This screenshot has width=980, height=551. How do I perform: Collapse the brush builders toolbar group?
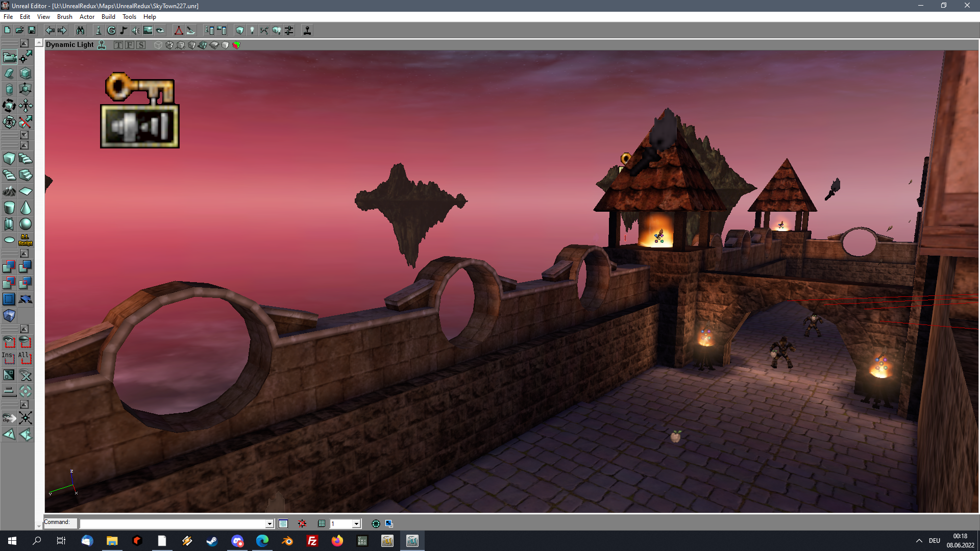coord(24,145)
